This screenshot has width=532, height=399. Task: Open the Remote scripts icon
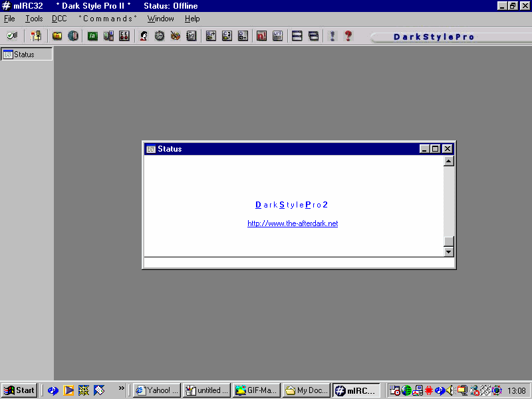tap(124, 36)
